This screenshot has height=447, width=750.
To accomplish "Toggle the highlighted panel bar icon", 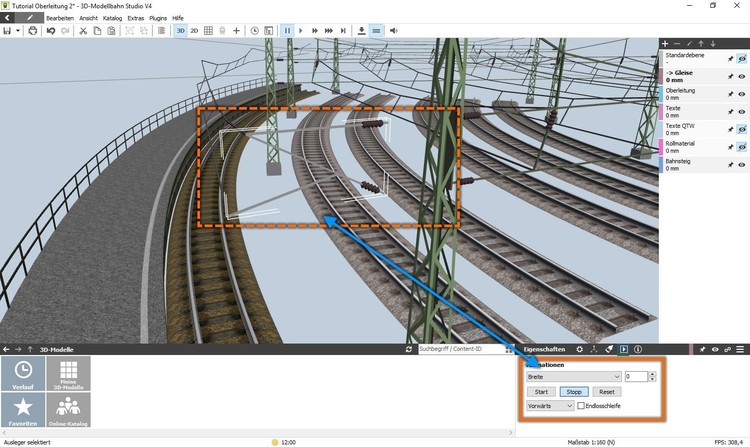I will [x=376, y=31].
